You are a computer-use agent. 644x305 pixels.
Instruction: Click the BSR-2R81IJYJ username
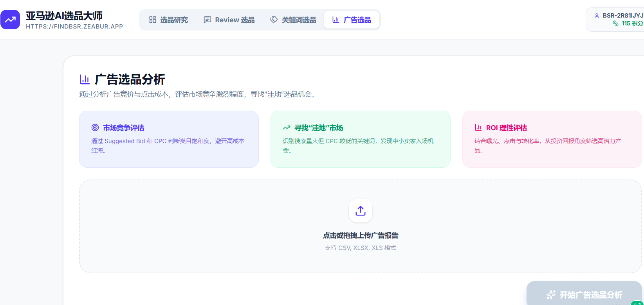[622, 16]
